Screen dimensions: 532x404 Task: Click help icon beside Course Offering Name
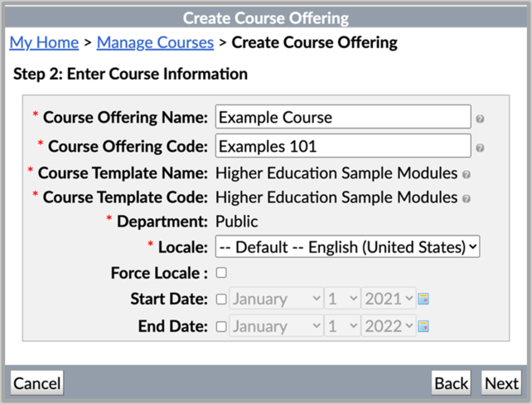[x=480, y=119]
